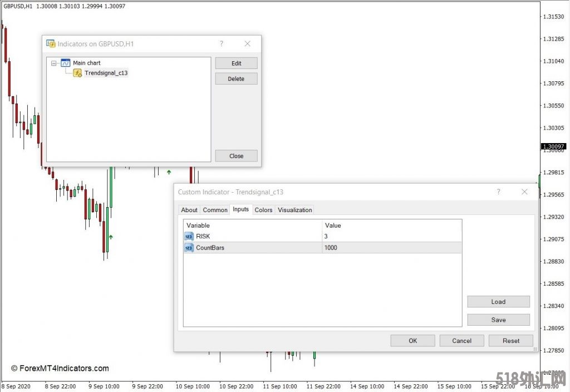
Task: Delete the selected indicator
Action: point(236,79)
